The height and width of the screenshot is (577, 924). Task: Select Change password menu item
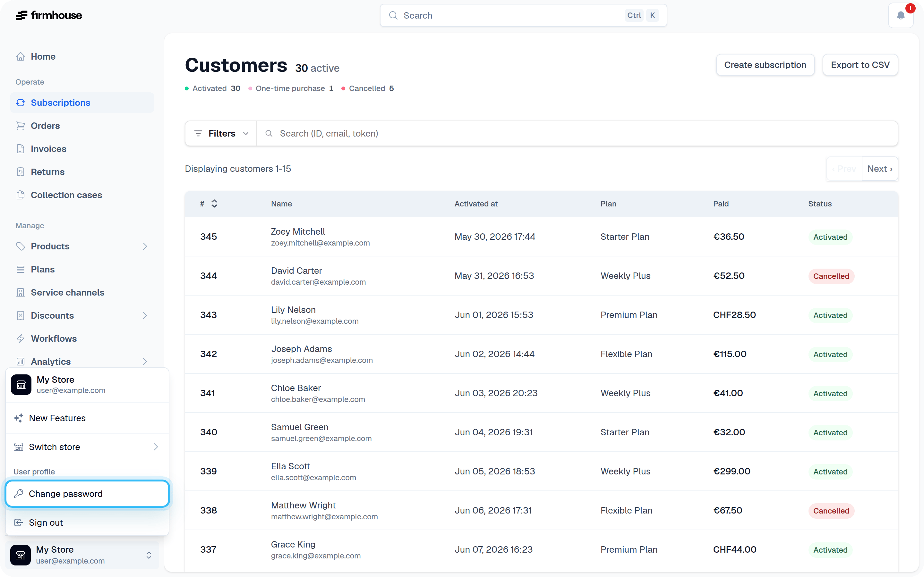[88, 494]
